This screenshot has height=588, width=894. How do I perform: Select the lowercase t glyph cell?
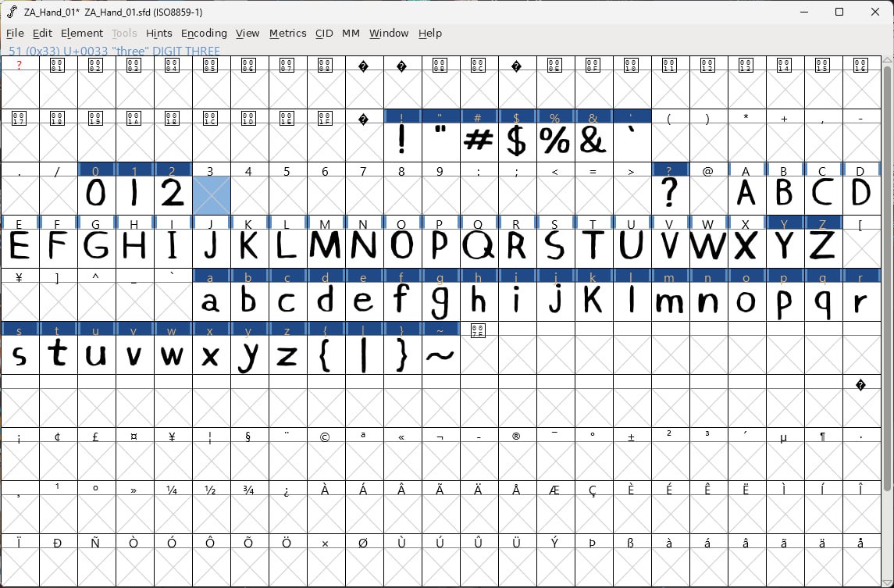pyautogui.click(x=58, y=355)
